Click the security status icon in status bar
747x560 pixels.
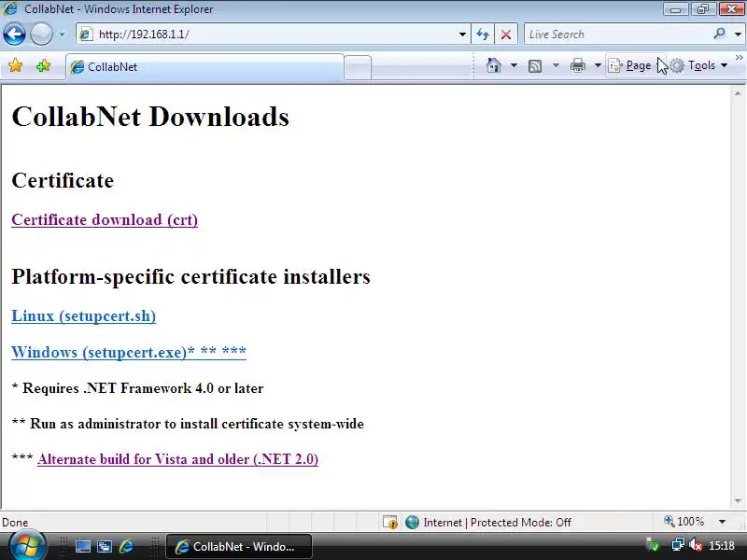pyautogui.click(x=390, y=523)
